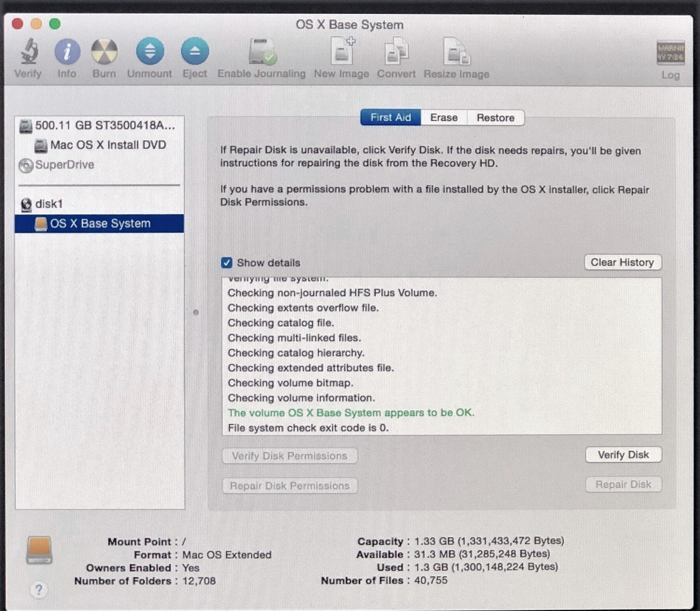Image resolution: width=700 pixels, height=611 pixels.
Task: Click 'Checking extents overflow file.' log line
Action: [x=303, y=308]
